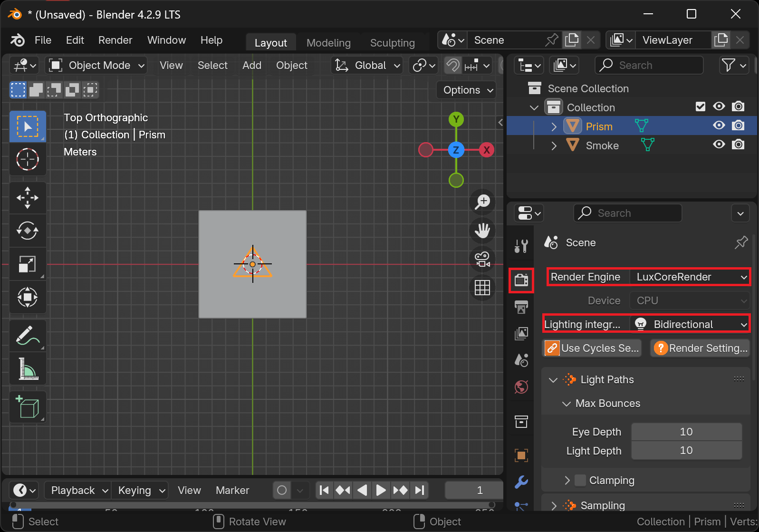Open the Output properties tab
759x532 pixels.
[x=521, y=307]
